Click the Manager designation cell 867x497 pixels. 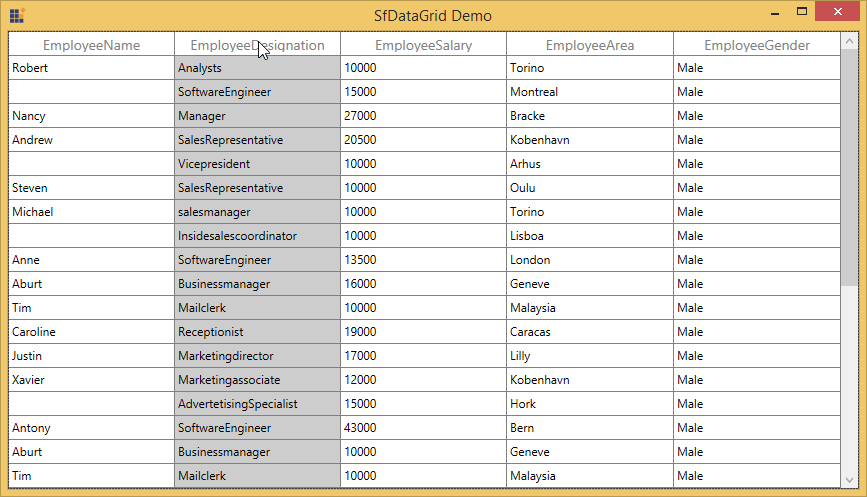click(x=257, y=116)
